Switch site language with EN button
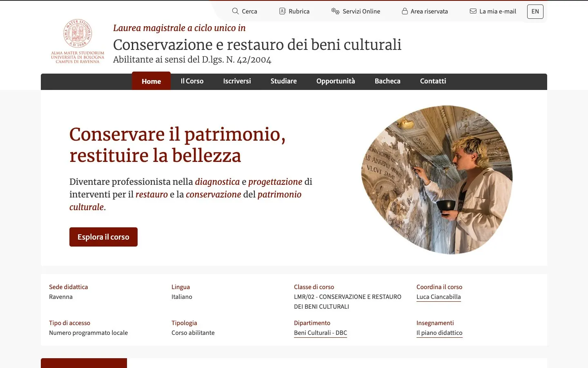 point(535,11)
